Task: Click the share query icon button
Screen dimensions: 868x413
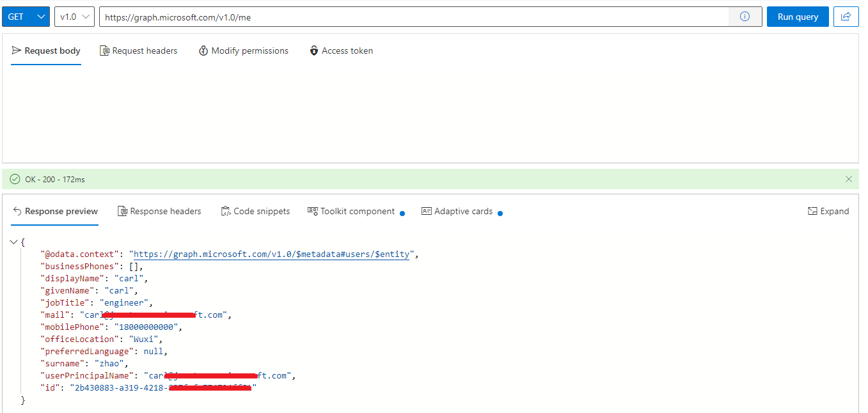Action: click(x=846, y=17)
